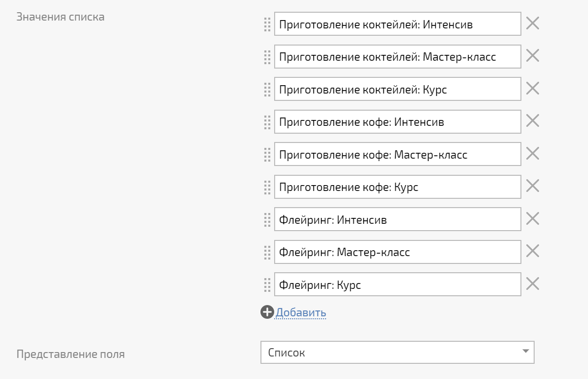The height and width of the screenshot is (379, 588).
Task: Click the plus icon beside Добавить
Action: pyautogui.click(x=267, y=312)
